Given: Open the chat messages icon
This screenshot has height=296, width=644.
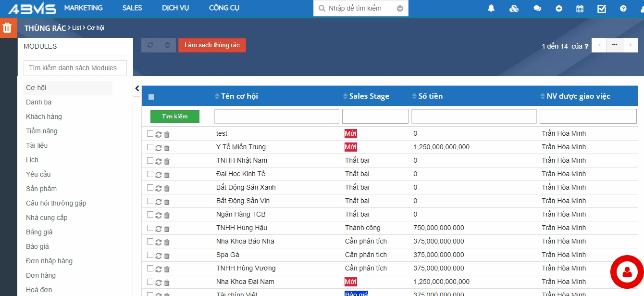Looking at the screenshot, I should pos(537,8).
